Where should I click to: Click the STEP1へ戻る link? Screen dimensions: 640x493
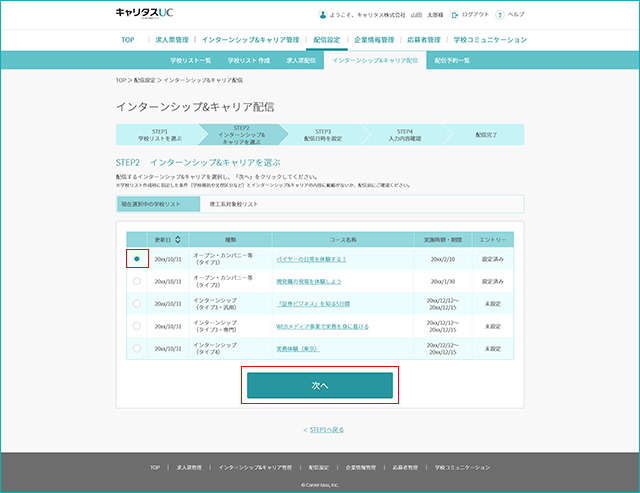click(x=327, y=430)
